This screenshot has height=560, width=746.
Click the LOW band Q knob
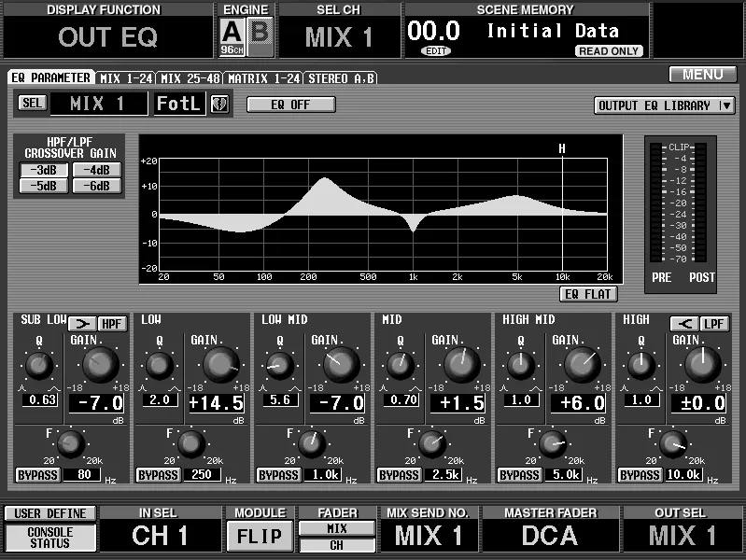(x=160, y=366)
